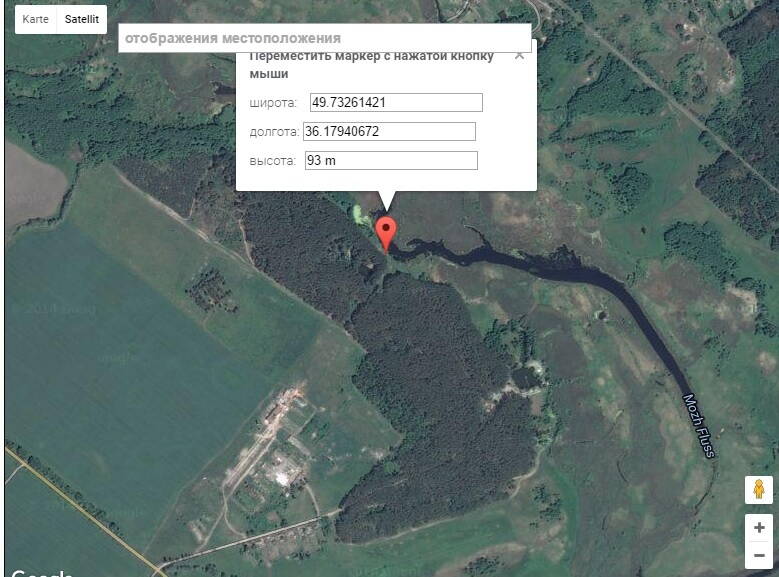Click the широта label text
779x577 pixels.
[273, 103]
